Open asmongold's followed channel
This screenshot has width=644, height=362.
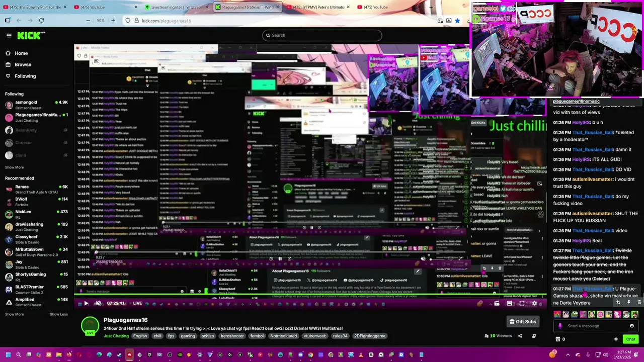(x=36, y=105)
